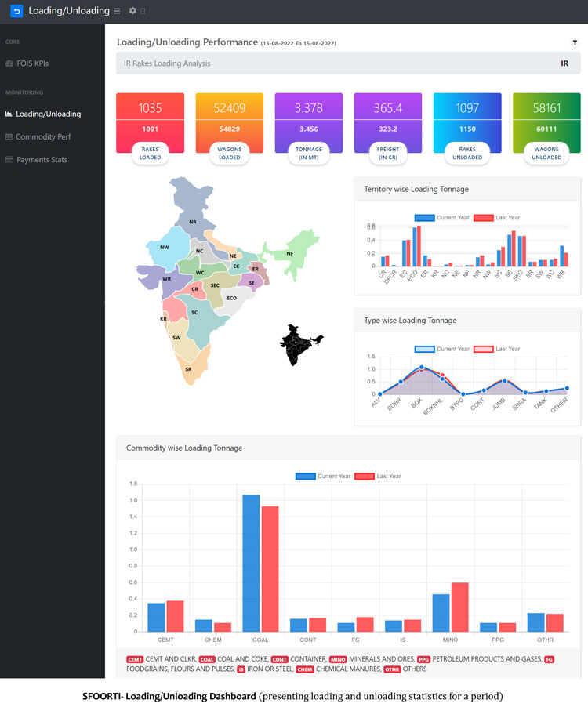The height and width of the screenshot is (707, 588).
Task: Click the blue back arrow logo icon
Action: (16, 11)
